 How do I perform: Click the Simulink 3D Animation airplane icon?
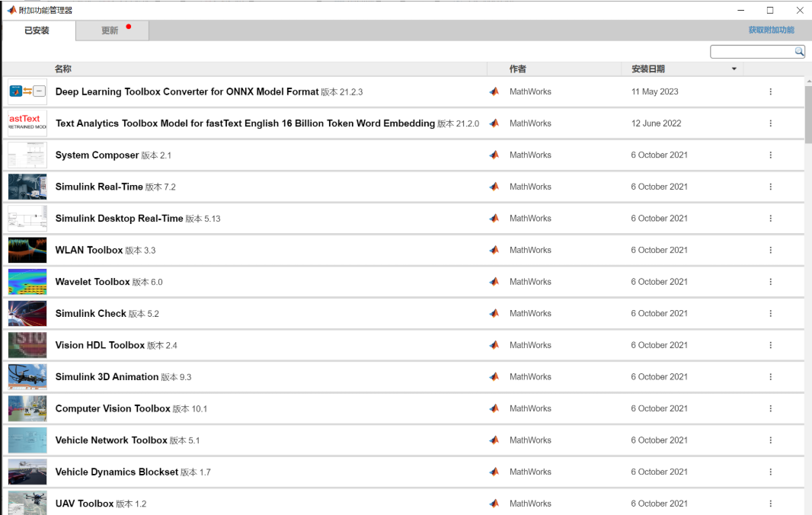[x=27, y=376]
